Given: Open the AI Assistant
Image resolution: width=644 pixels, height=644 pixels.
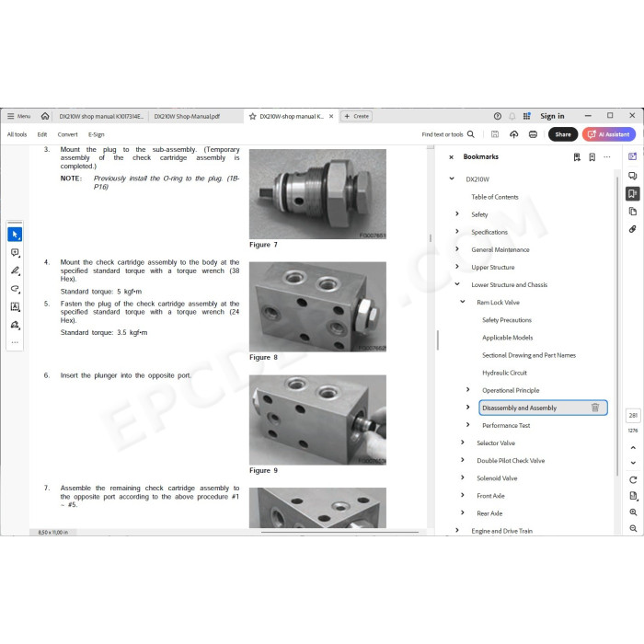Looking at the screenshot, I should coord(609,134).
